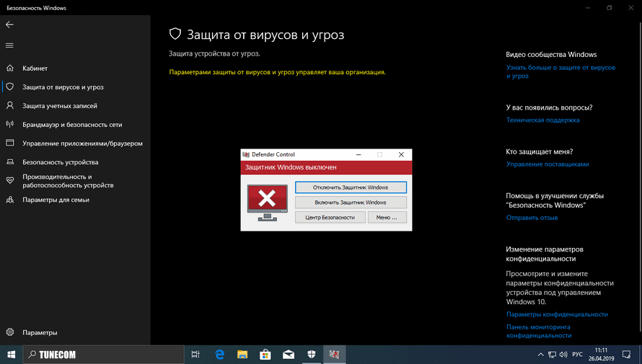This screenshot has height=364, width=642.
Task: Open Техническая поддержка link
Action: coord(543,120)
